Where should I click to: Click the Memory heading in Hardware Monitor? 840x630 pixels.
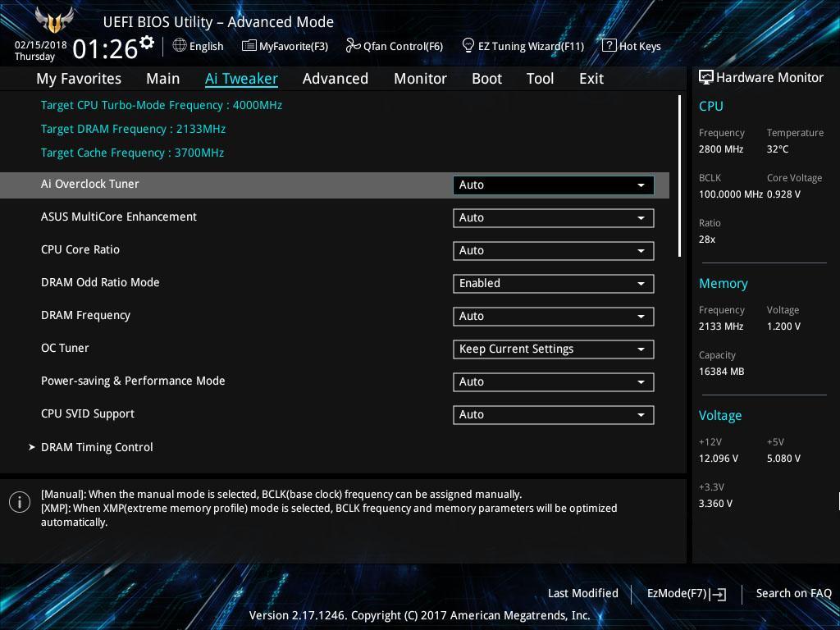tap(724, 283)
